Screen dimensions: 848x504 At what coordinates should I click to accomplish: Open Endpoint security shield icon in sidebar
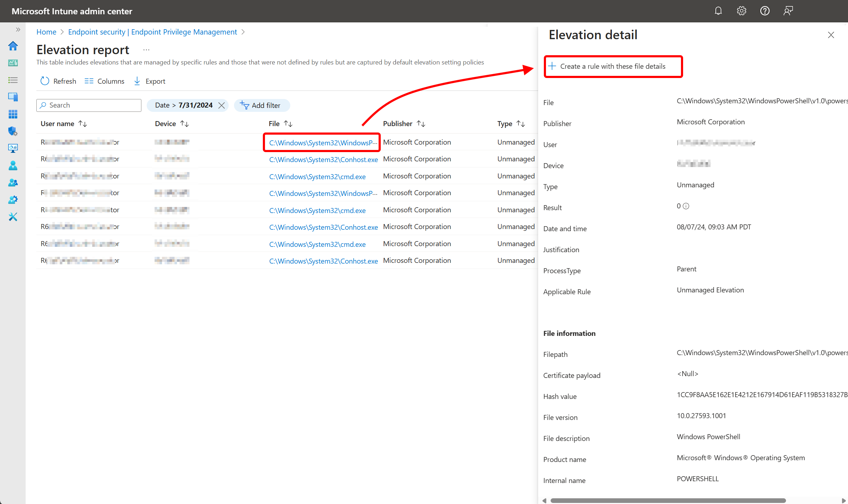tap(13, 131)
